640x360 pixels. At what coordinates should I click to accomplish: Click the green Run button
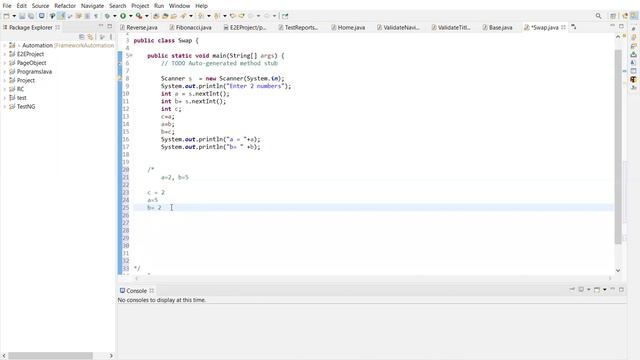pyautogui.click(x=123, y=16)
